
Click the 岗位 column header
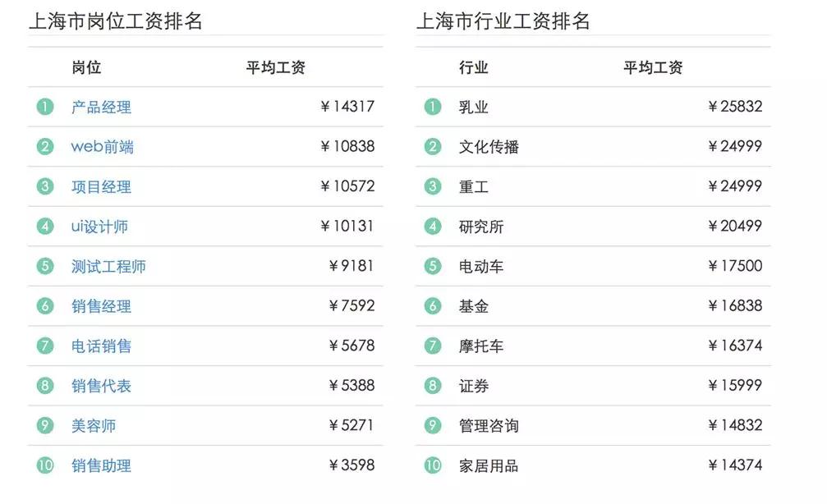[86, 67]
